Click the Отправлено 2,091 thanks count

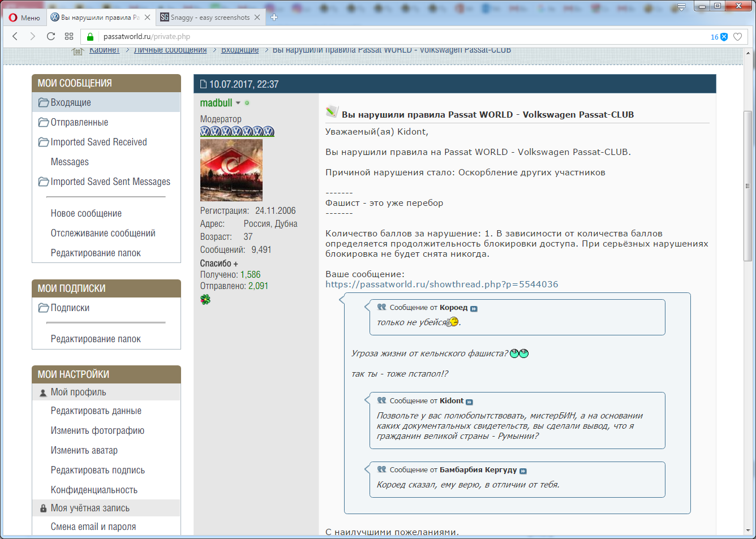pos(259,286)
